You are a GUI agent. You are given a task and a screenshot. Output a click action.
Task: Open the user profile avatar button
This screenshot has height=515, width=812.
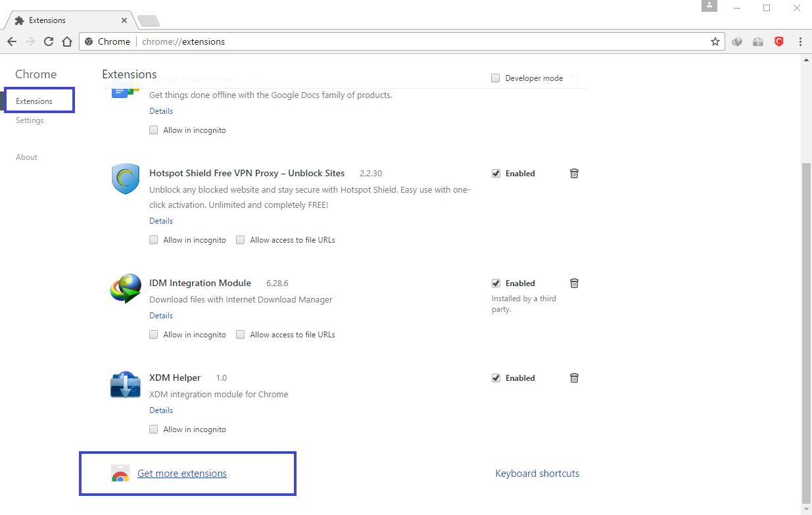coord(709,5)
